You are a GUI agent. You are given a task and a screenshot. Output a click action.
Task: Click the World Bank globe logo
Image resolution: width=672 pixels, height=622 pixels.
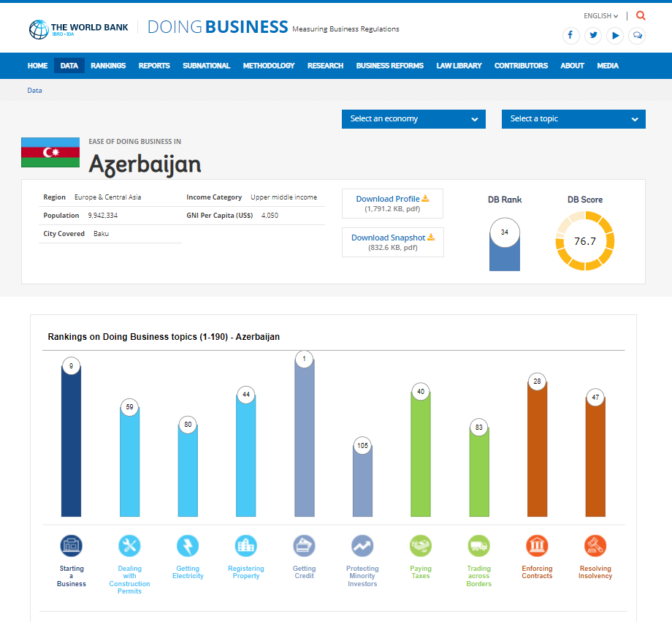point(39,29)
